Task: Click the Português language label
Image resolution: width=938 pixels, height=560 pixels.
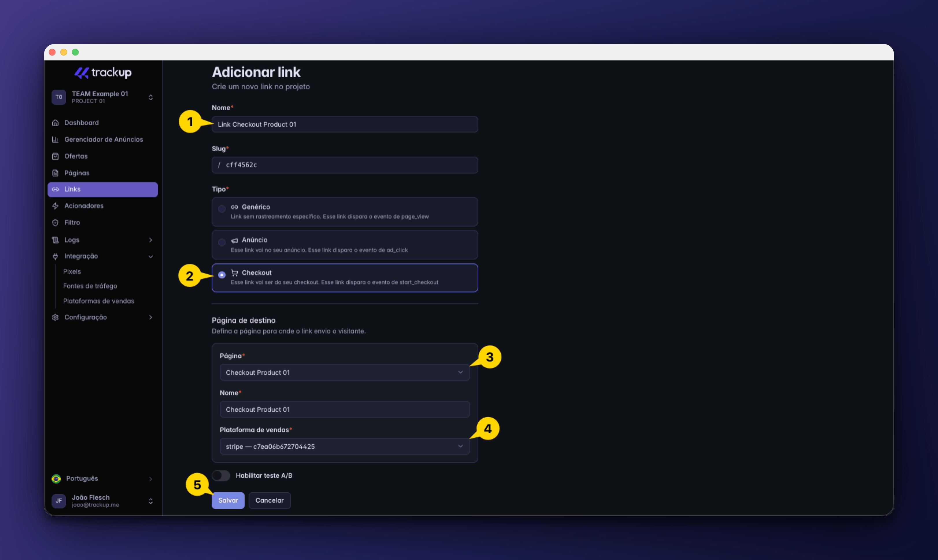Action: tap(82, 478)
